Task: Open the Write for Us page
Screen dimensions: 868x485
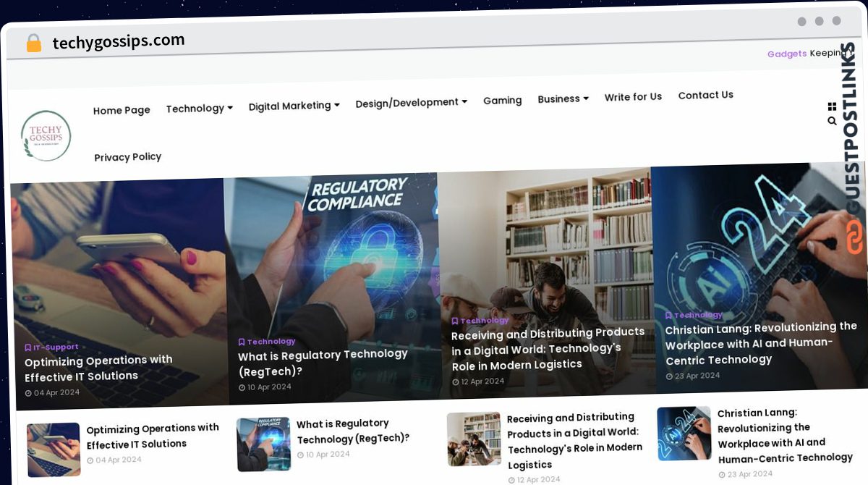Action: point(634,97)
